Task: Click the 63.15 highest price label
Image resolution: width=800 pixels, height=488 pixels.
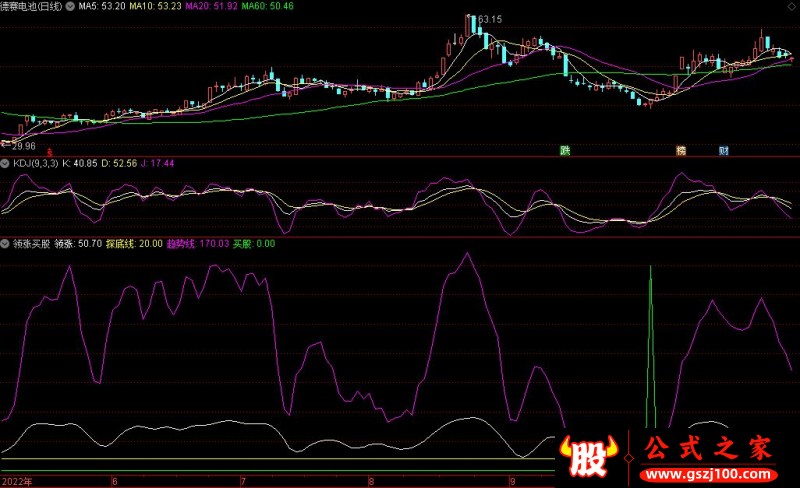Action: (489, 19)
